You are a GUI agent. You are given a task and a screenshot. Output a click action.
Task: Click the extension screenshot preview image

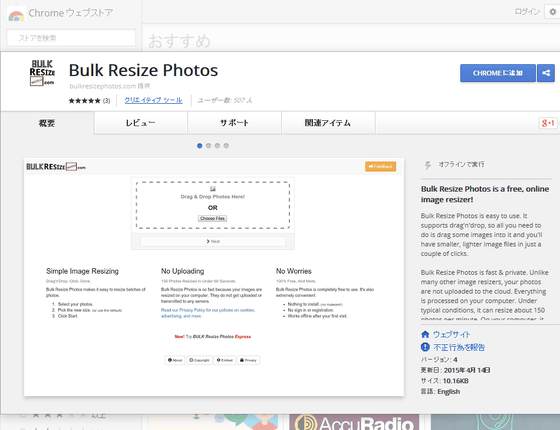pyautogui.click(x=214, y=277)
